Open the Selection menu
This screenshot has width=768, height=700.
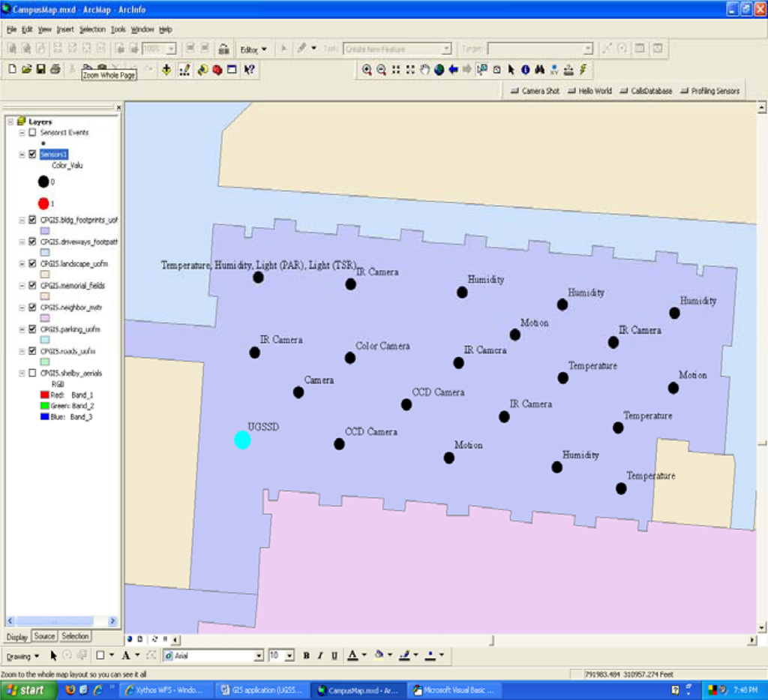pos(92,29)
